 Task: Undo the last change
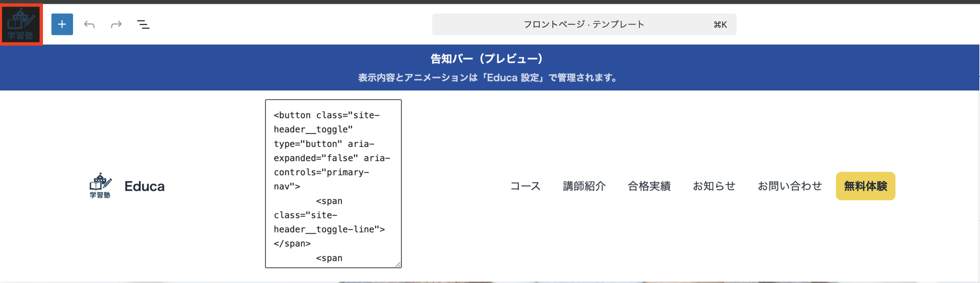coord(89,24)
